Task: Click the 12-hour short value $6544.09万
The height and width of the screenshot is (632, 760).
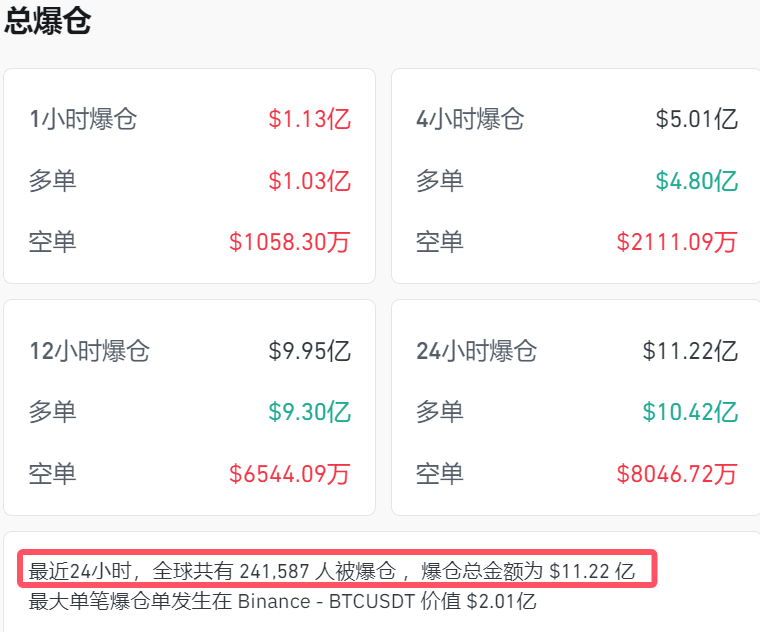Action: [290, 473]
